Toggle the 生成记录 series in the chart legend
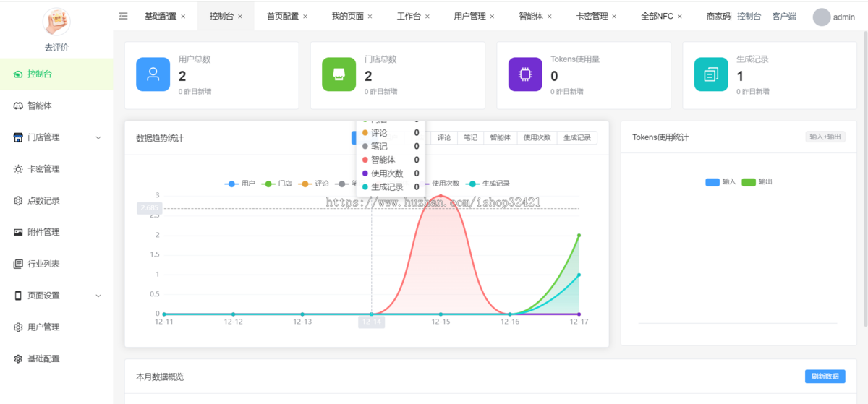The height and width of the screenshot is (404, 868). click(488, 184)
